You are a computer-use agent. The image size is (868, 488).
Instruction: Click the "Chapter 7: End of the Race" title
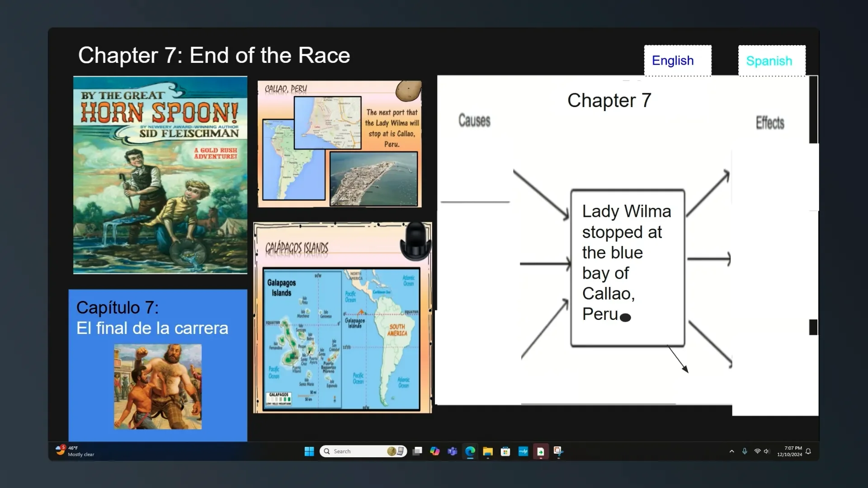pos(214,56)
